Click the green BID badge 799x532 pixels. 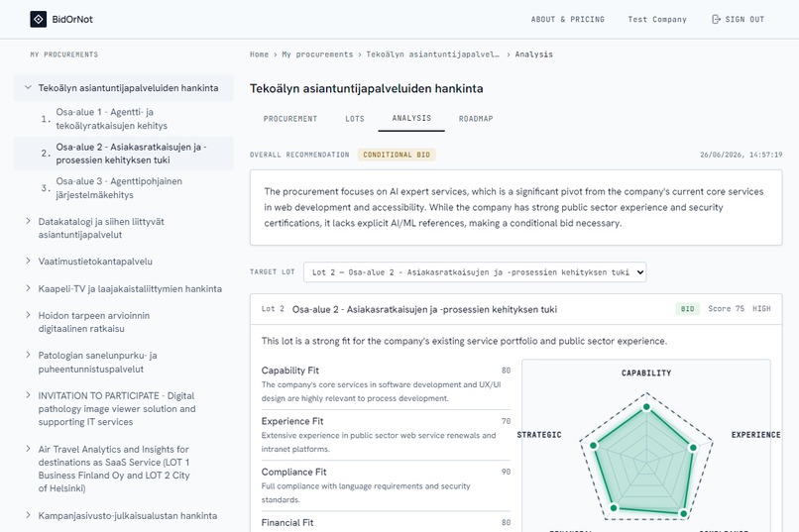pos(687,309)
